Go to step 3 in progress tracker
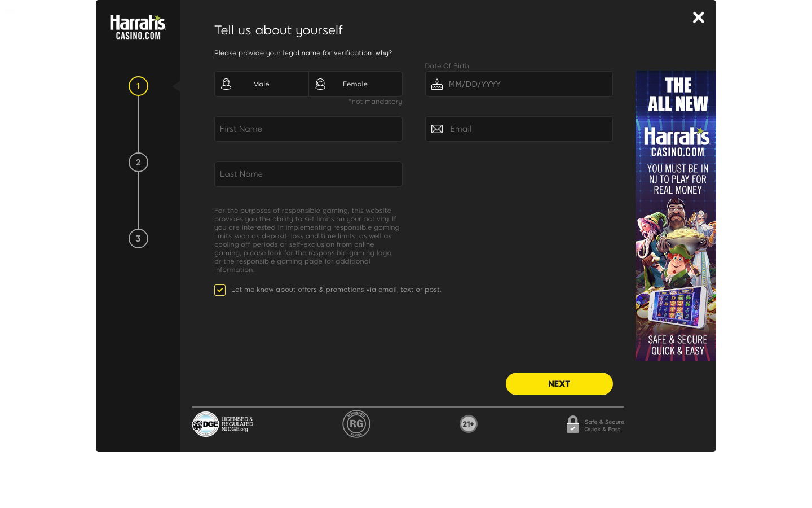This screenshot has height=508, width=812. click(x=138, y=238)
